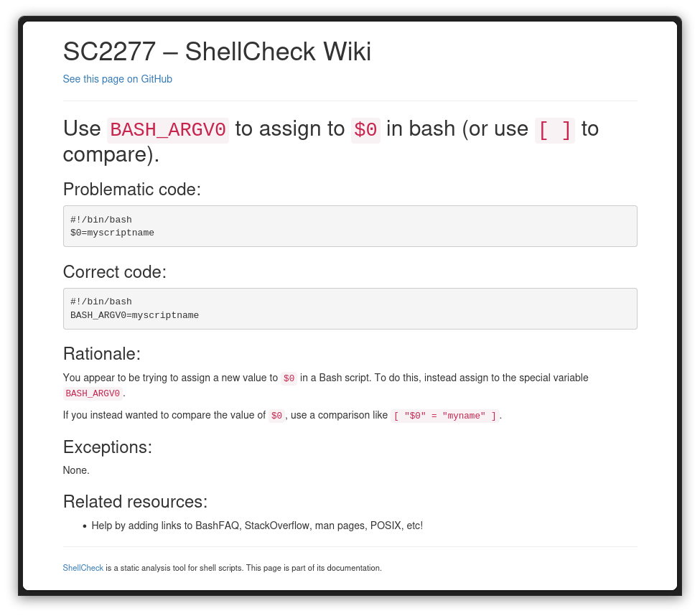Click the Related resources heading

coord(135,501)
